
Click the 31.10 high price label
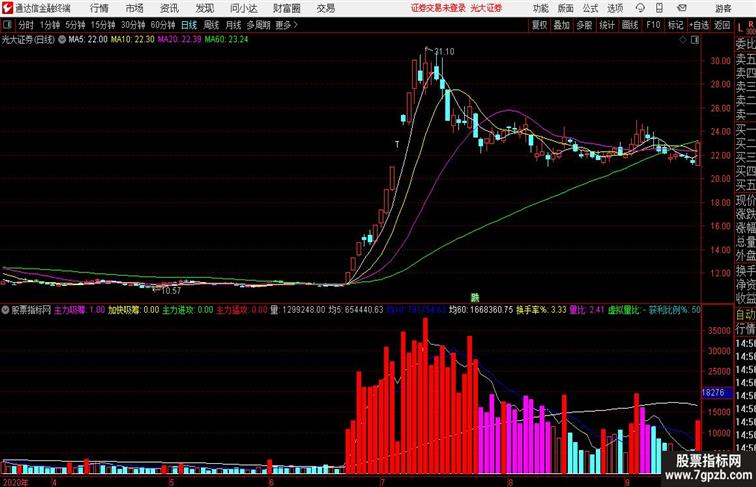(444, 52)
